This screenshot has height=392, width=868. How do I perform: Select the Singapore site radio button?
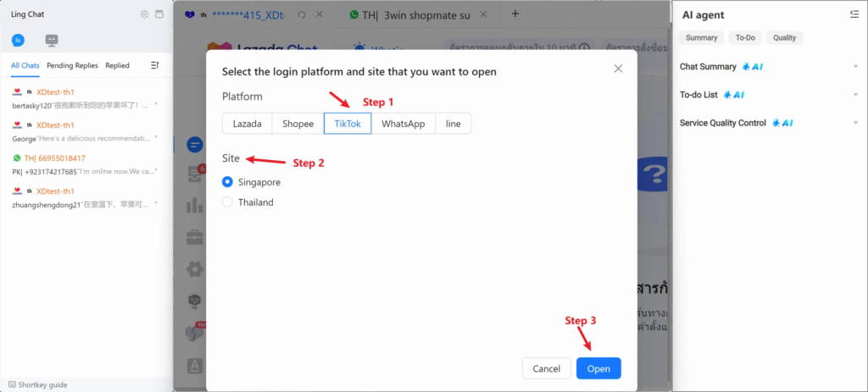pos(227,182)
